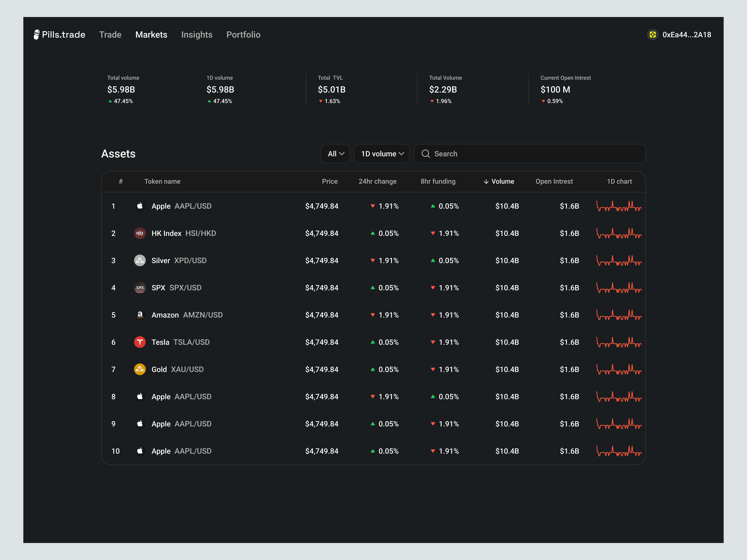The image size is (747, 560).
Task: Click the Pills.trade pill logo icon
Action: click(x=36, y=34)
